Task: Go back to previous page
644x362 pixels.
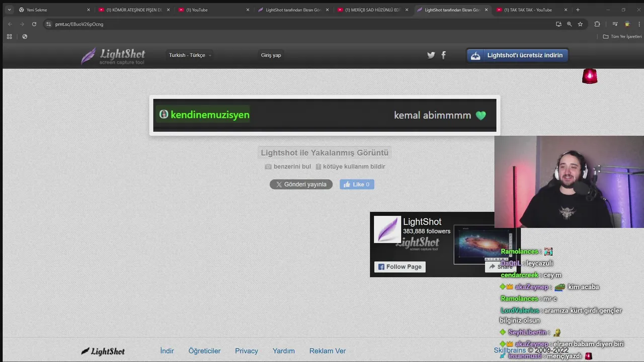Action: 10,24
